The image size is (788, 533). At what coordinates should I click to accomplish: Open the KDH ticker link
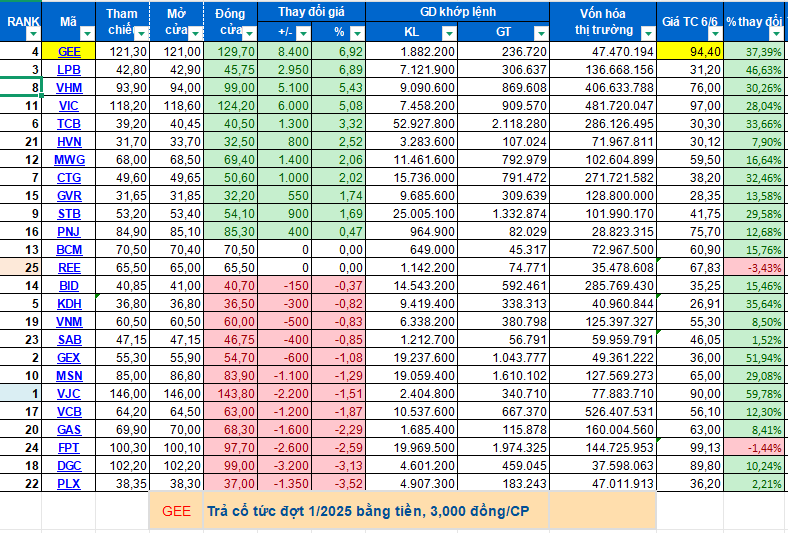(x=69, y=304)
